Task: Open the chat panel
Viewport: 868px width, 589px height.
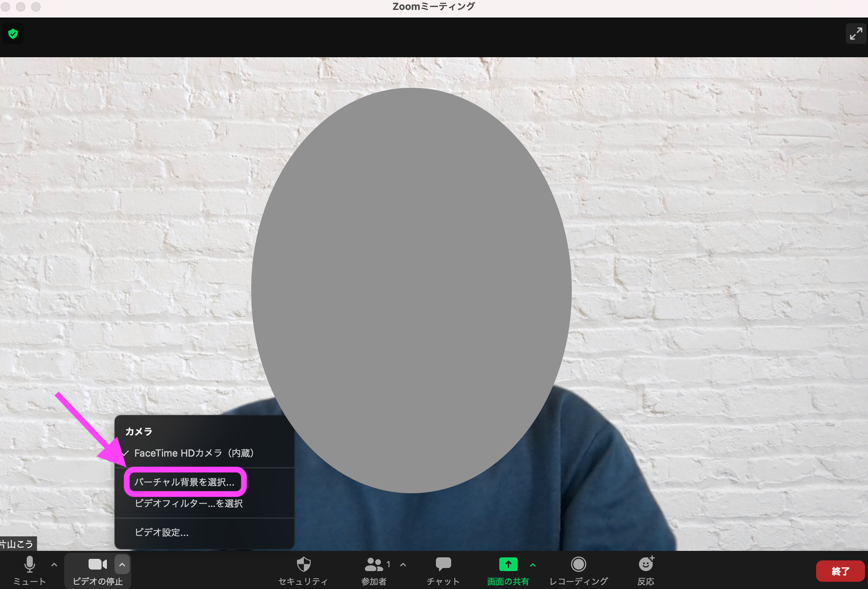Action: tap(443, 571)
